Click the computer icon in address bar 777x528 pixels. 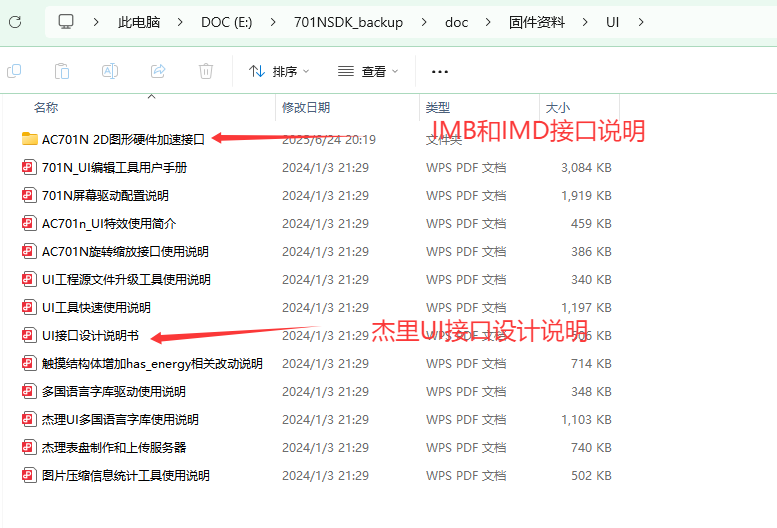point(66,22)
